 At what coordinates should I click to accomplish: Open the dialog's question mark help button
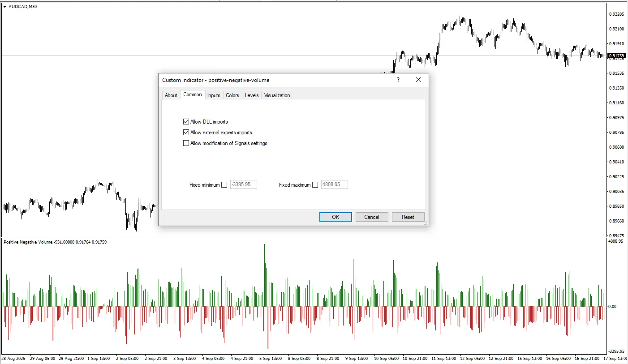[398, 80]
